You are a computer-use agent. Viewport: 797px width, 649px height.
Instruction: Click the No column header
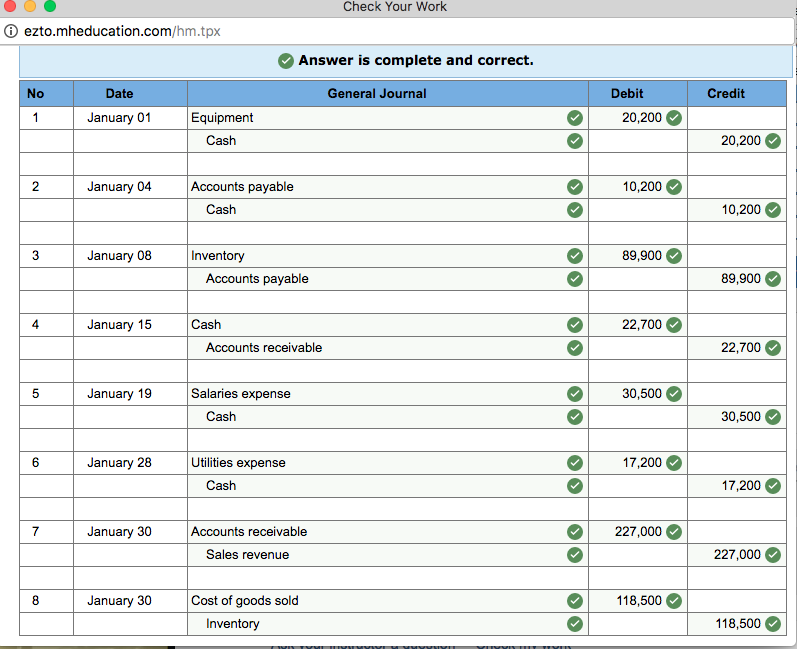[46, 94]
